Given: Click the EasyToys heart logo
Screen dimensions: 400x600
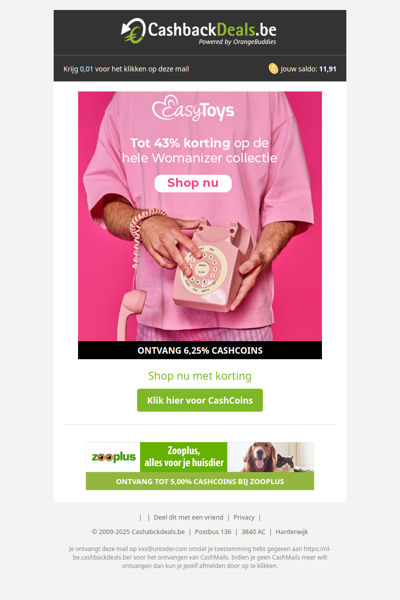Looking at the screenshot, I should coord(193,108).
